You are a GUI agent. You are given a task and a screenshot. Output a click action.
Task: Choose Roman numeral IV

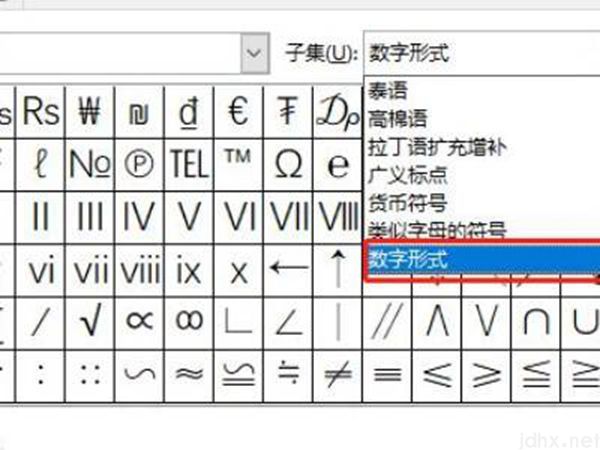click(x=139, y=217)
